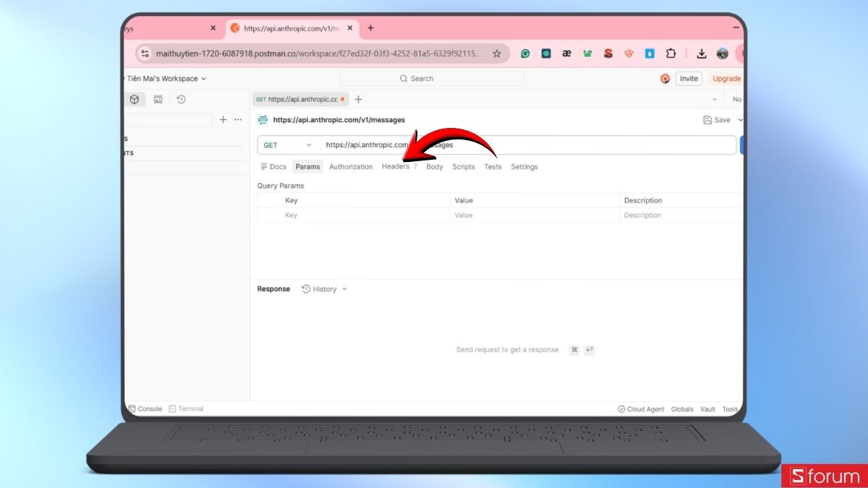868x488 pixels.
Task: Open the workspace name dropdown
Action: [166, 79]
